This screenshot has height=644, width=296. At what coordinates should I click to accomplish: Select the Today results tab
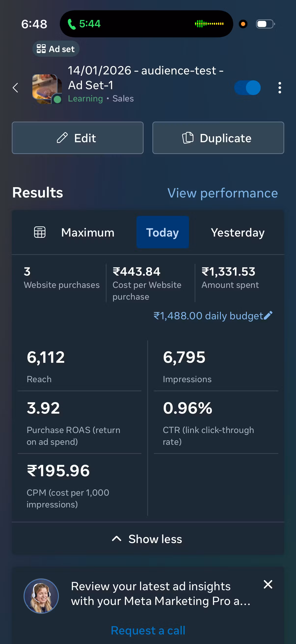pos(163,233)
